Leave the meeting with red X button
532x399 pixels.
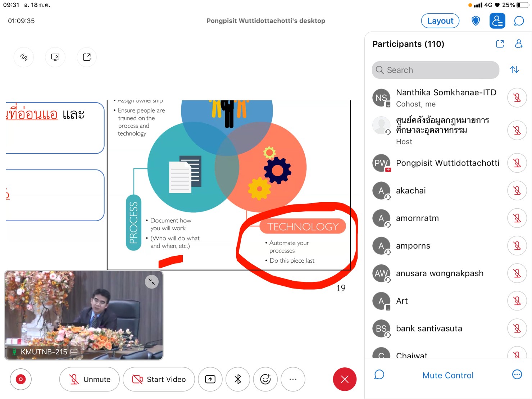coord(345,379)
